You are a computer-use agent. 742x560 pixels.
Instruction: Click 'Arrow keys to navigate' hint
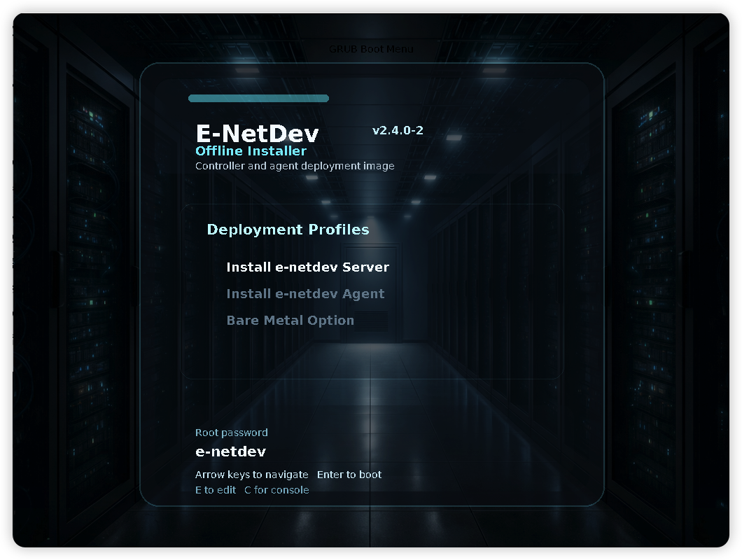(252, 475)
